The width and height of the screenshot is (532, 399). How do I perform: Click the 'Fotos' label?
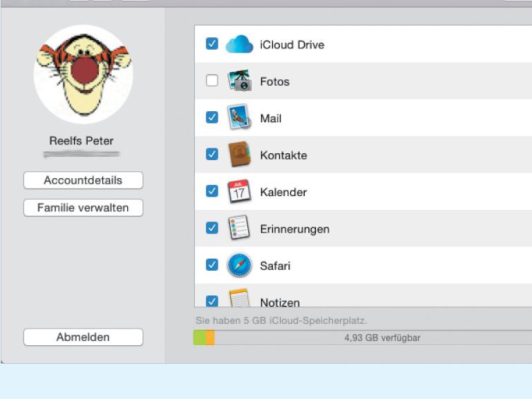point(275,81)
